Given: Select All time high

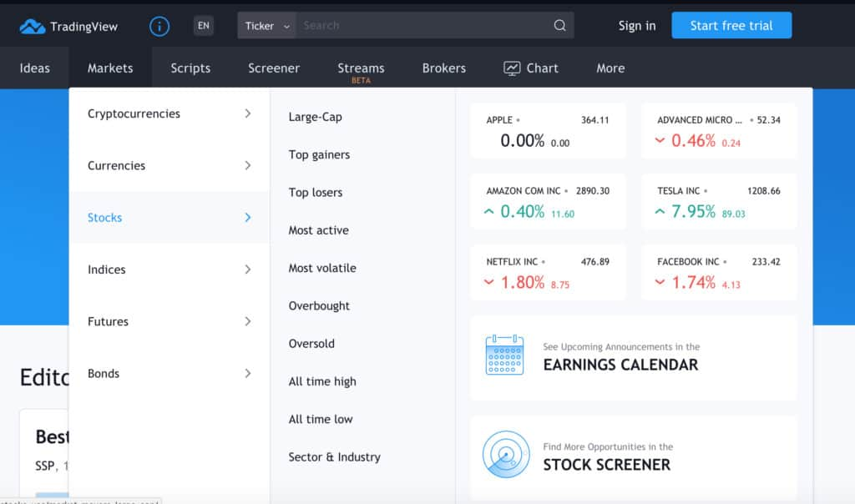Looking at the screenshot, I should [x=322, y=381].
